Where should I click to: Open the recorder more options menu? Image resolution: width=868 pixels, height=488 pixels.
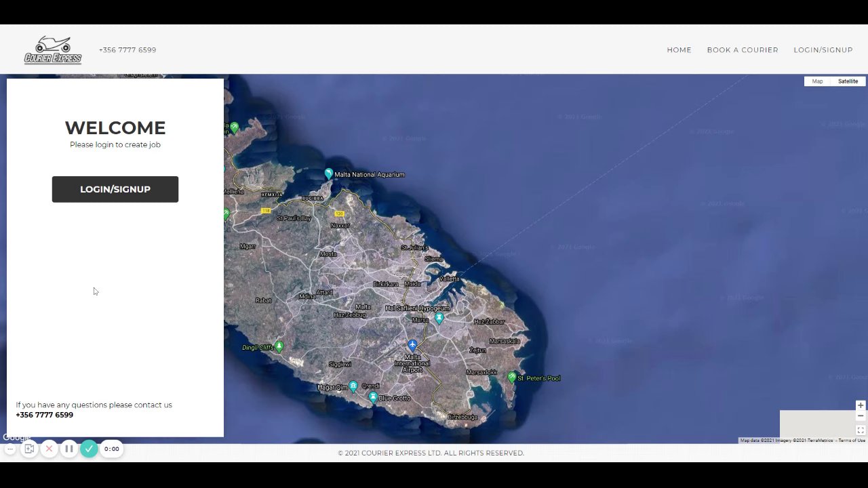coord(10,449)
